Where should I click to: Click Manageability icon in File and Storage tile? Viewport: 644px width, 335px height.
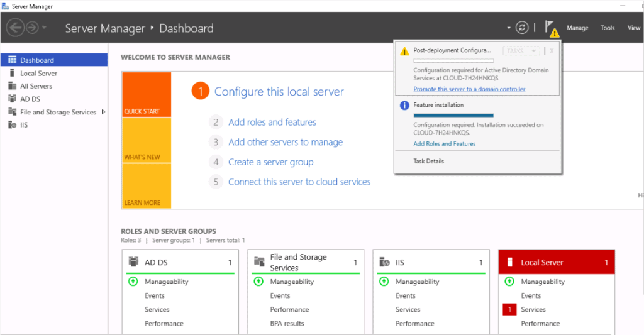(258, 281)
